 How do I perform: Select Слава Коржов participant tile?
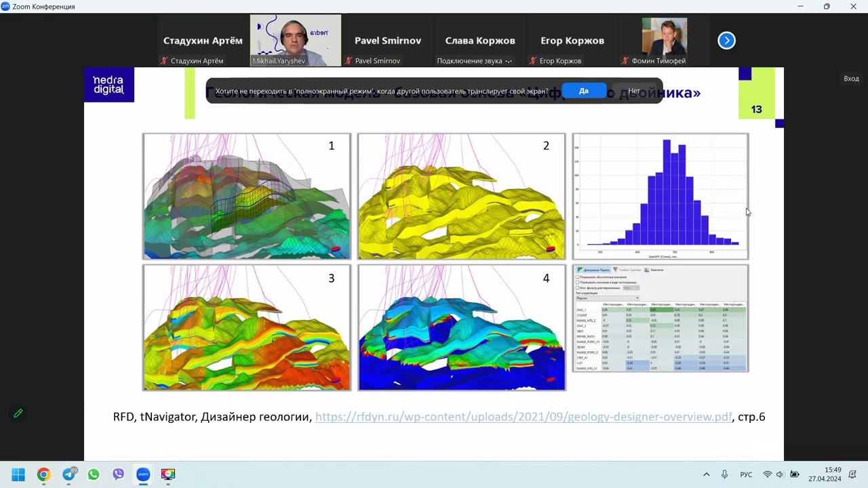pos(480,41)
